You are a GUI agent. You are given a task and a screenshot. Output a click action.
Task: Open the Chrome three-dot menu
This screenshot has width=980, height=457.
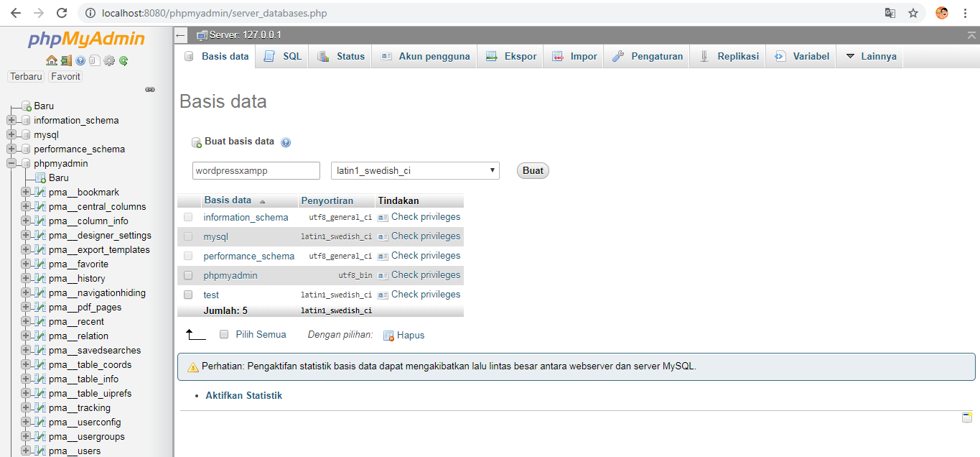coord(965,13)
